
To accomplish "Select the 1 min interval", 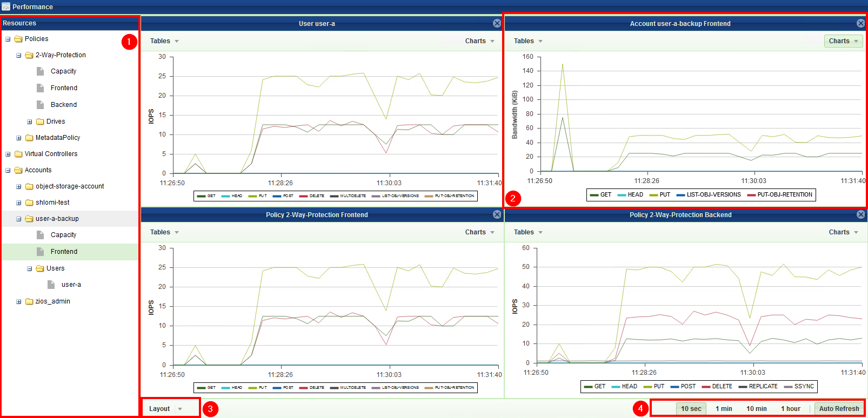I will coord(724,409).
